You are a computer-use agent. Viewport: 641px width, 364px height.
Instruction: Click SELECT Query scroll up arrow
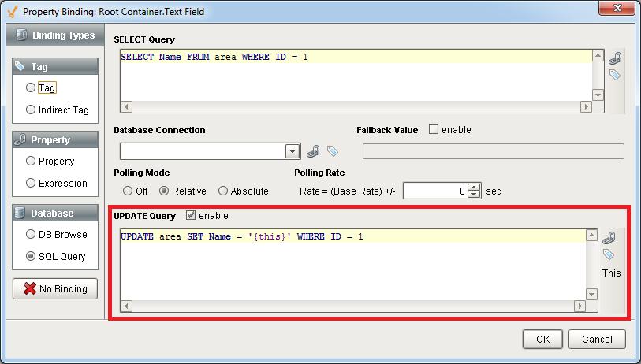tap(598, 56)
